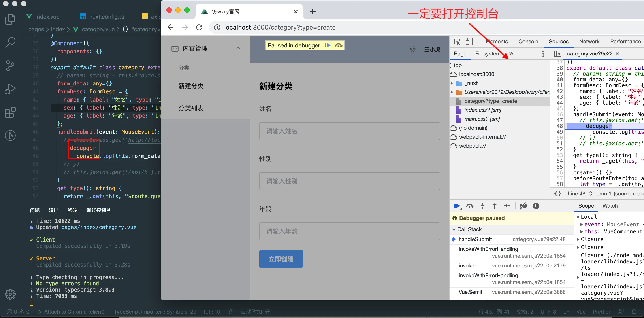The image size is (644, 318).
Task: Switch to the Network tab in DevTools
Action: pos(589,41)
